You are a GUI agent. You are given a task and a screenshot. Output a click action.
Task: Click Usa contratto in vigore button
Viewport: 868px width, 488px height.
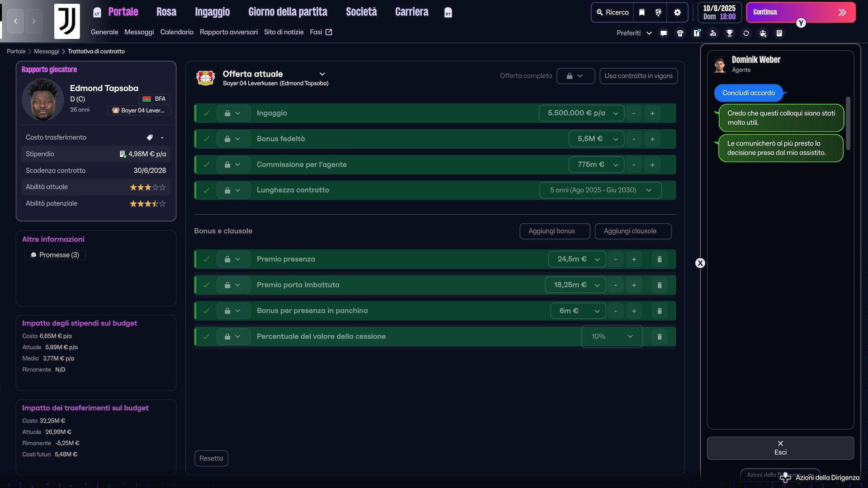[x=638, y=76]
